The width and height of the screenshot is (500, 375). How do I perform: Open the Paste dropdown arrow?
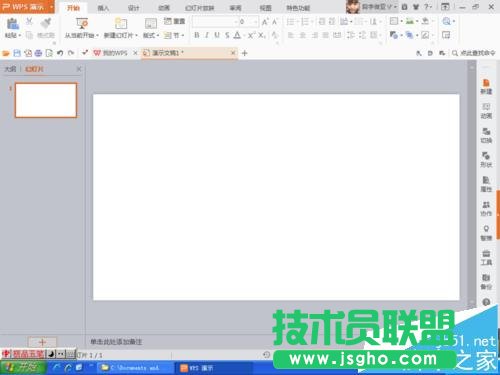[20, 35]
